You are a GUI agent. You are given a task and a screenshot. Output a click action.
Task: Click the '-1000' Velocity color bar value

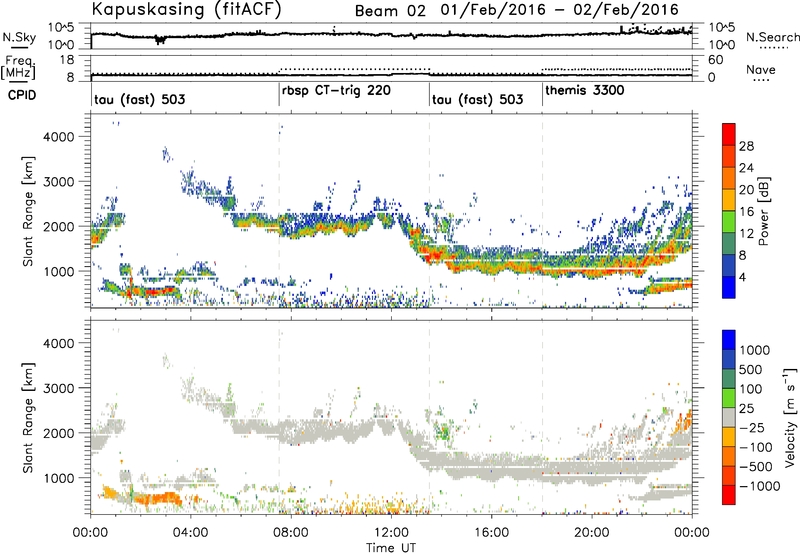click(759, 486)
